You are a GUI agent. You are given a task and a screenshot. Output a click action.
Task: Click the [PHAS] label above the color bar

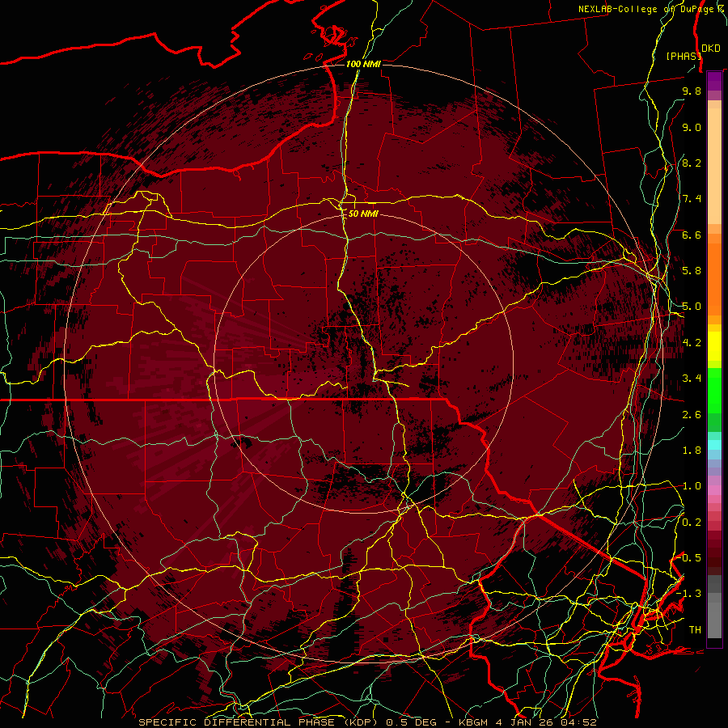coord(684,57)
